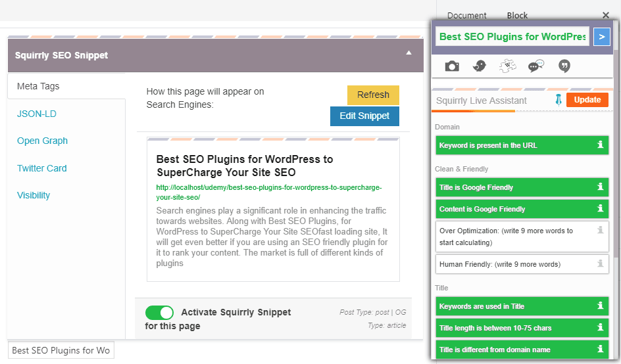Open the Twitter bird research icon
621x364 pixels.
tap(479, 66)
